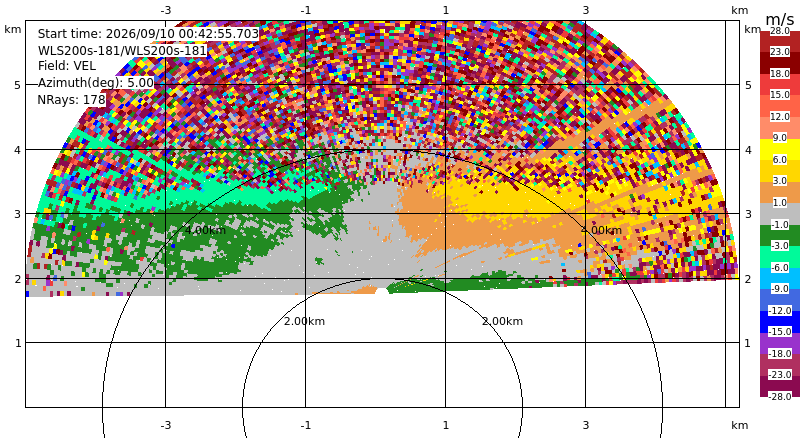Click the Start time text annotation
The image size is (800, 438).
pyautogui.click(x=148, y=34)
